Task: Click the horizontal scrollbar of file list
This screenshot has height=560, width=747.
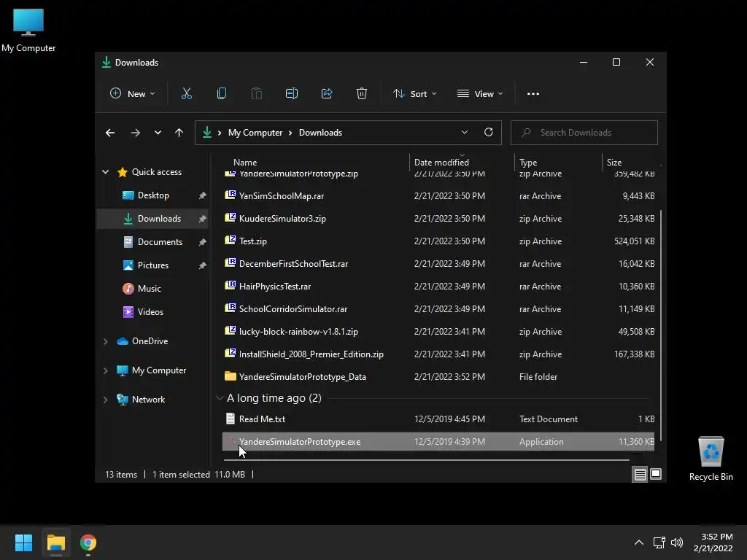Action: [426, 460]
